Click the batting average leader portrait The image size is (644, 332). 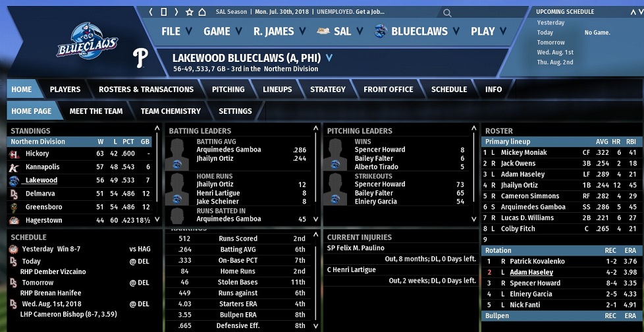[177, 154]
